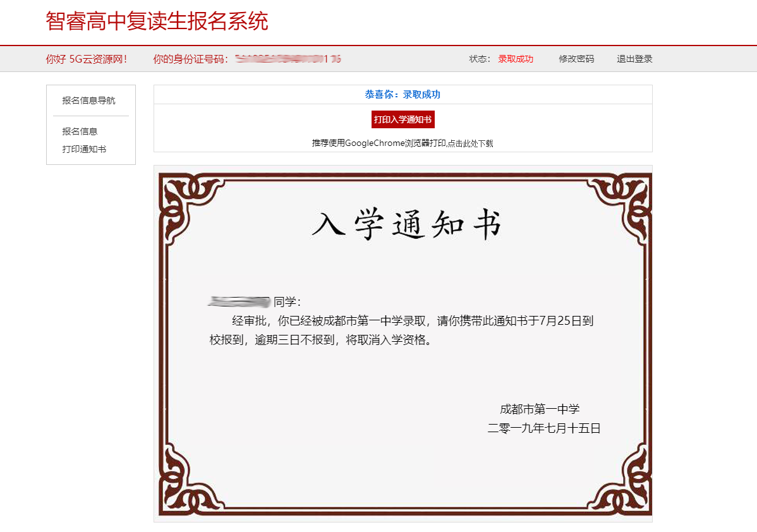
Task: Click the red 录取成功 status text
Action: (515, 59)
